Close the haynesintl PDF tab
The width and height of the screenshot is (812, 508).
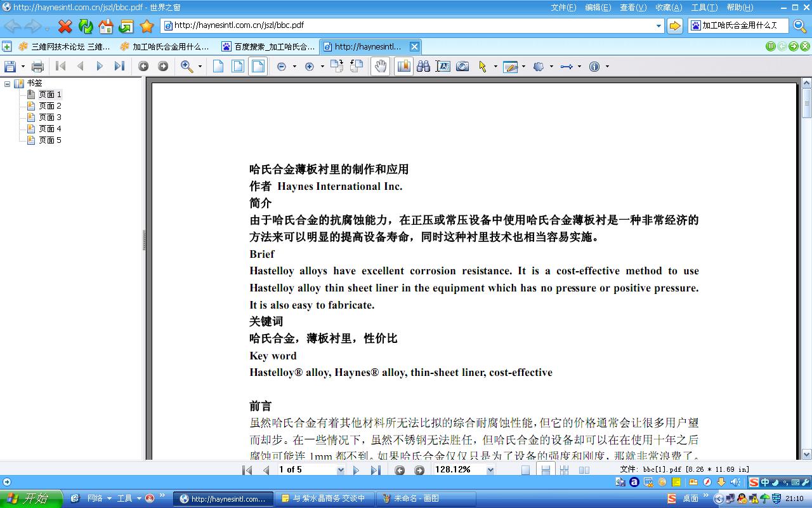(x=414, y=46)
